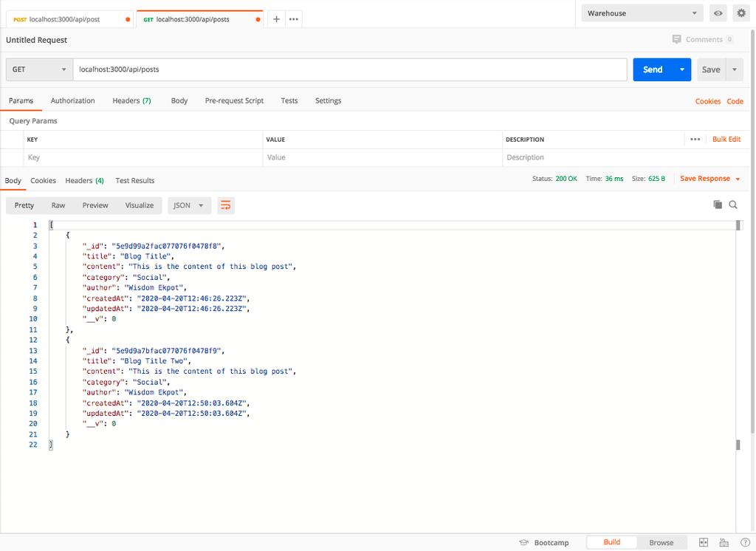Viewport: 756px width, 551px height.
Task: Switch to the Authorization tab
Action: click(x=72, y=100)
